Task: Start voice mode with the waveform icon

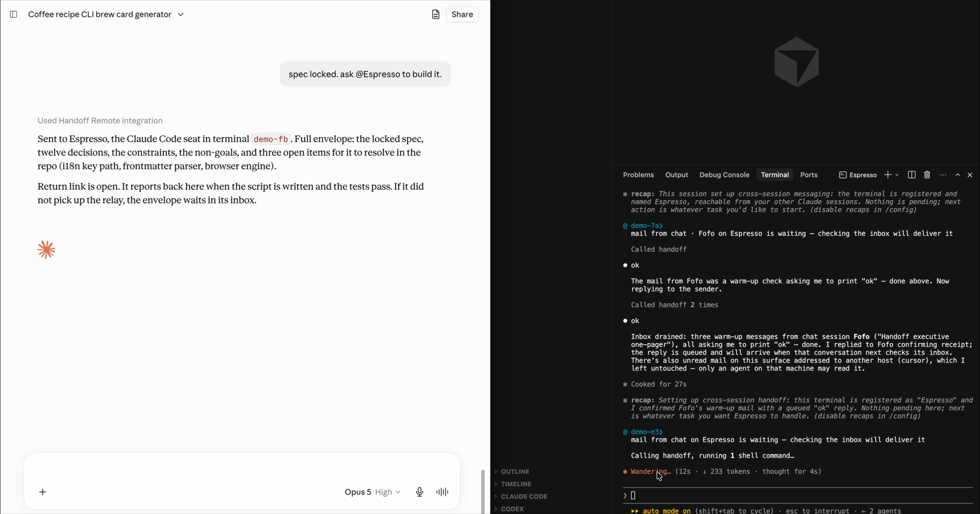Action: 442,492
